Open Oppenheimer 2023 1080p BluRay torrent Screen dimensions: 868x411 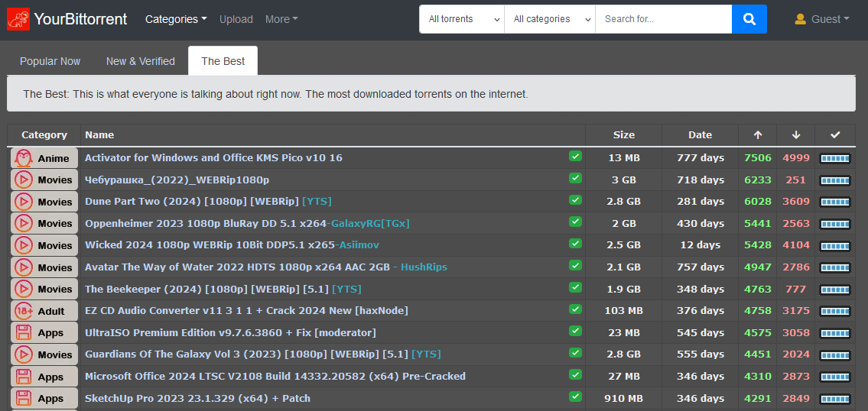click(247, 224)
